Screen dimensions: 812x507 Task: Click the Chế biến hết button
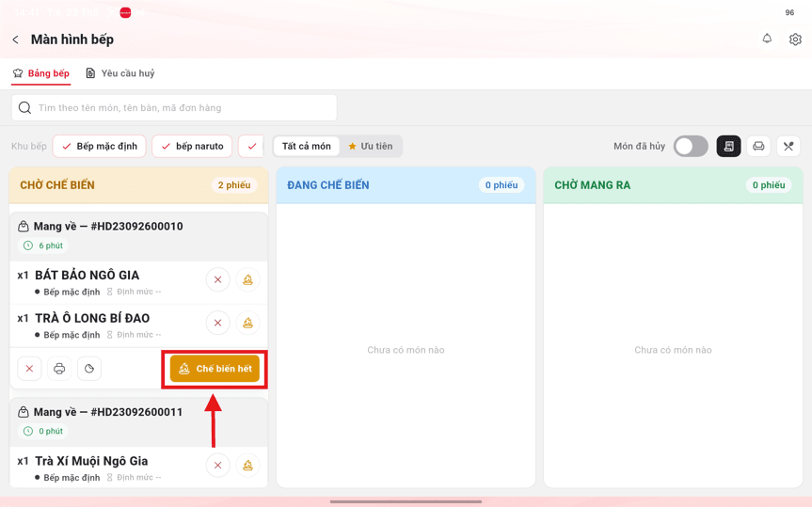[215, 369]
